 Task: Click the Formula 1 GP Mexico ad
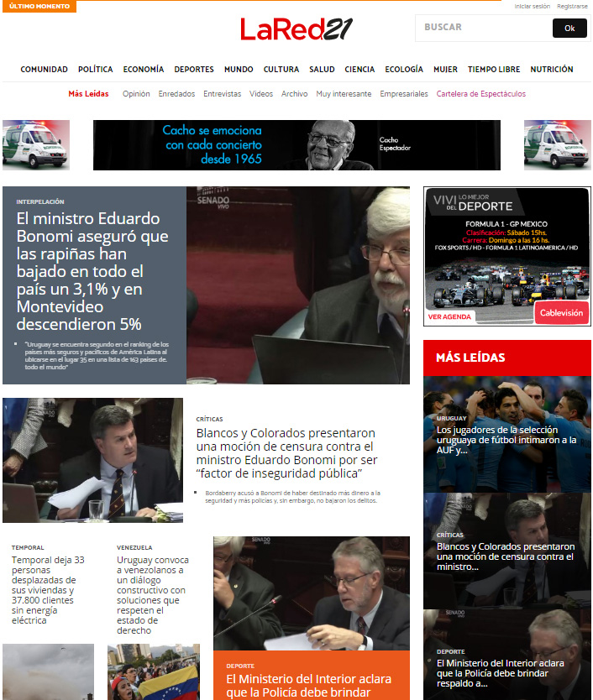tap(507, 257)
